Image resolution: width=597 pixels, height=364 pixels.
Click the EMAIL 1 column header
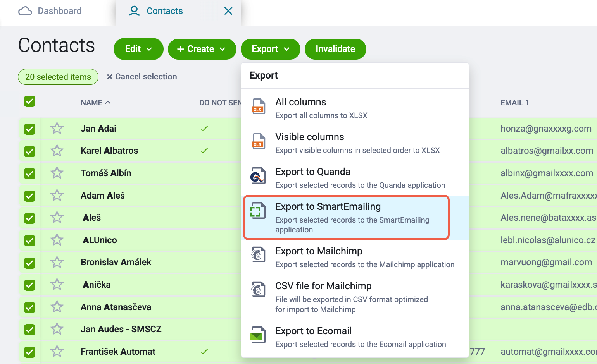tap(515, 103)
